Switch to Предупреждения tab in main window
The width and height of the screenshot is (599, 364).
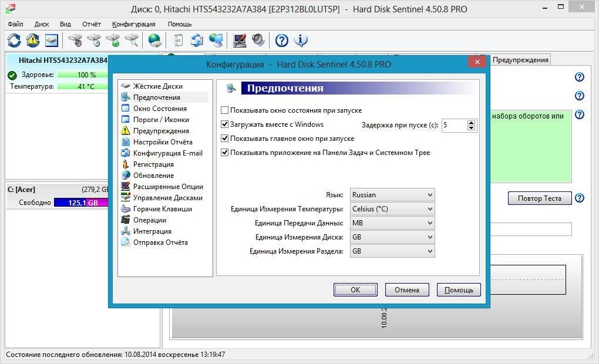pyautogui.click(x=520, y=59)
